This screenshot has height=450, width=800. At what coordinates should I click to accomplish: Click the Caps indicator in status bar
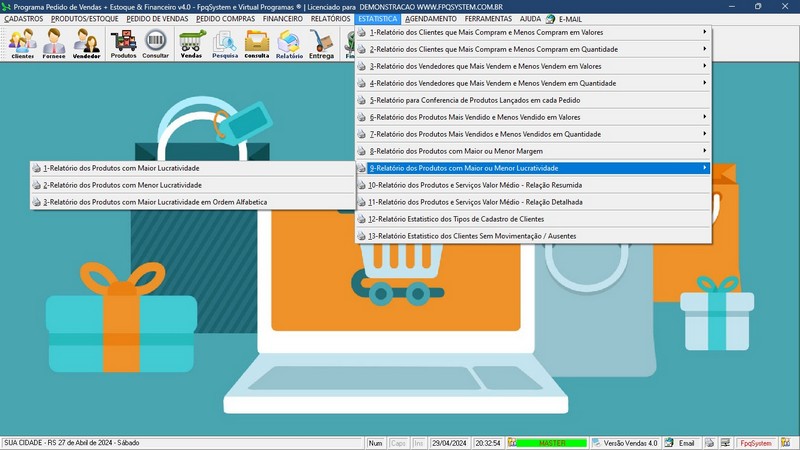[398, 443]
